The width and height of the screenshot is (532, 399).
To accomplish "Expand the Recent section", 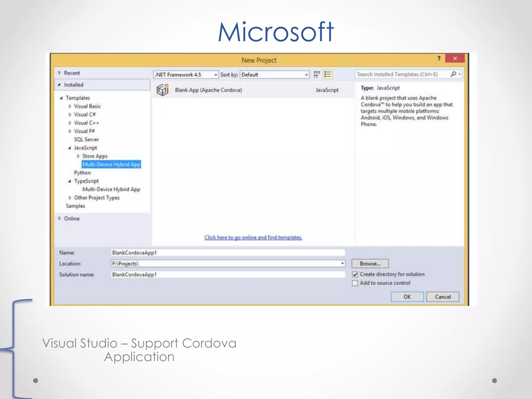I will click(x=59, y=73).
